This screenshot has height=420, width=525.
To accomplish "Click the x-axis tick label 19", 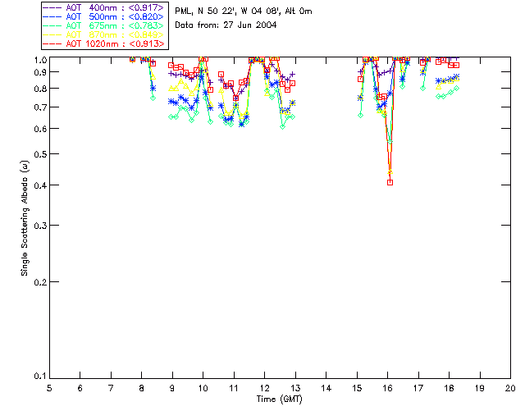I will [480, 388].
